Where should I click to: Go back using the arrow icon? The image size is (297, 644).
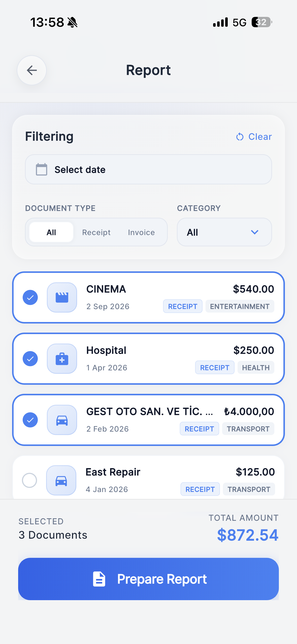(32, 70)
